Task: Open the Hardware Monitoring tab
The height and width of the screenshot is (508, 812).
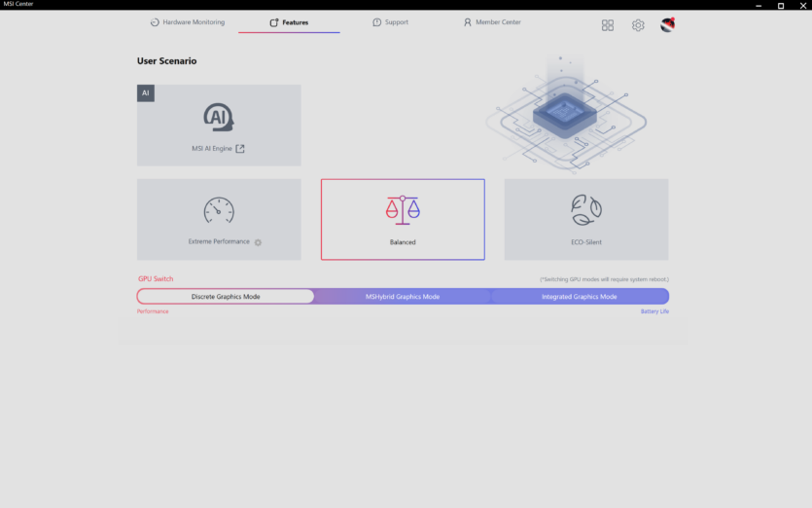Action: click(x=188, y=22)
